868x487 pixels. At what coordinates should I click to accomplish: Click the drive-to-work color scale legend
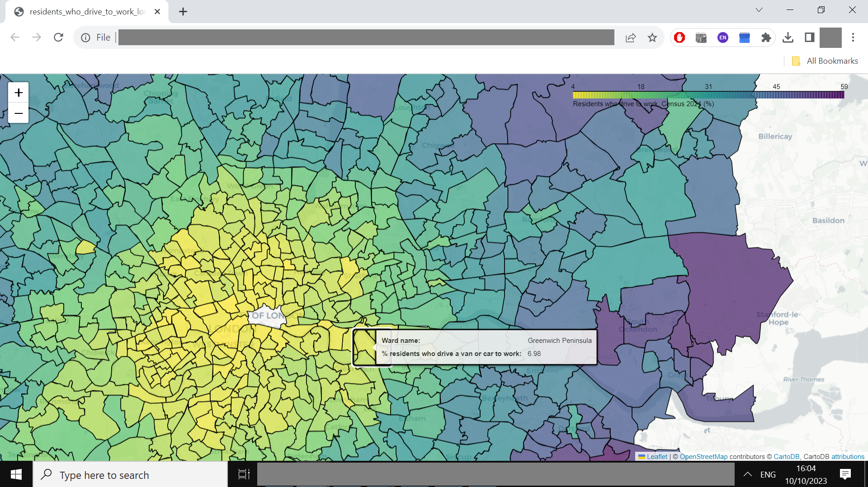click(x=708, y=95)
